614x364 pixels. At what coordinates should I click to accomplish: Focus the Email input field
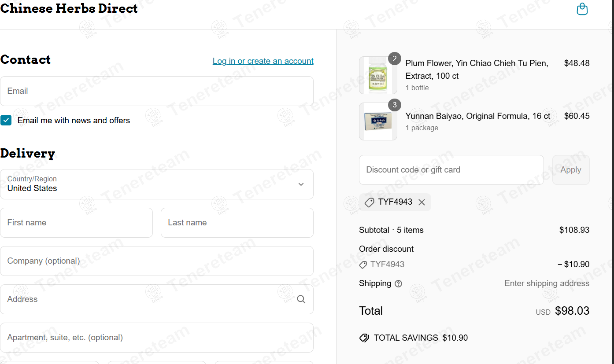click(x=156, y=91)
